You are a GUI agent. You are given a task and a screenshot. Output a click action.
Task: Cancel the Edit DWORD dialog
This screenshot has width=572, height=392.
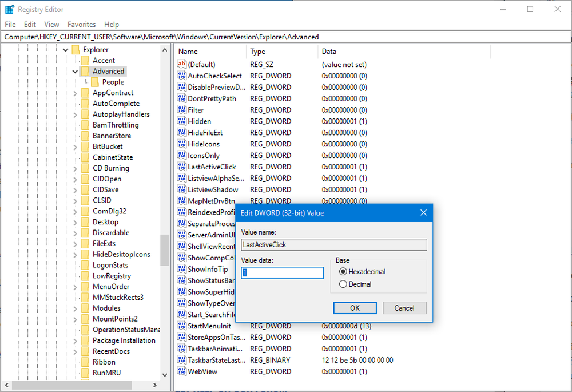tap(404, 308)
